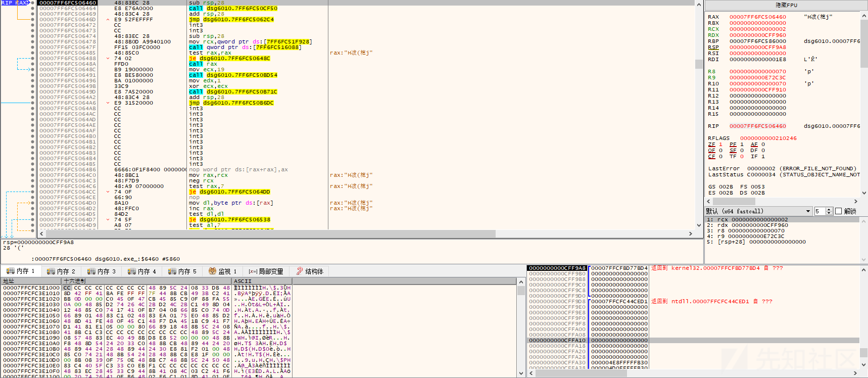Toggle breakpoint dot beside address 00007FF6FC5064D7
Screen dimensions: 868x378
33,220
